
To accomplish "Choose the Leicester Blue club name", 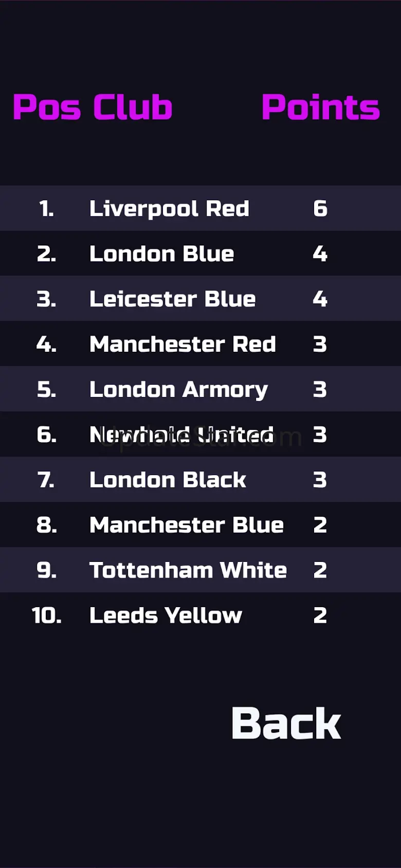I will coord(172,299).
